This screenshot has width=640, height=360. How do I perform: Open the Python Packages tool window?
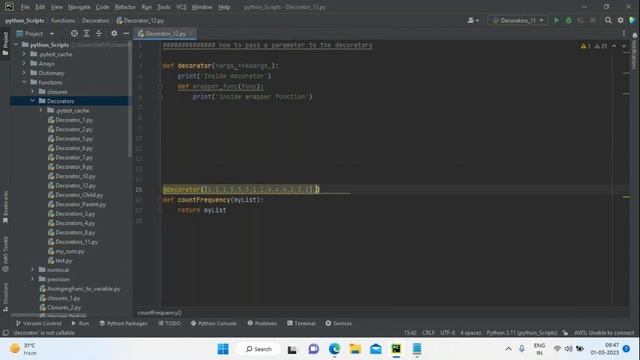pos(123,323)
